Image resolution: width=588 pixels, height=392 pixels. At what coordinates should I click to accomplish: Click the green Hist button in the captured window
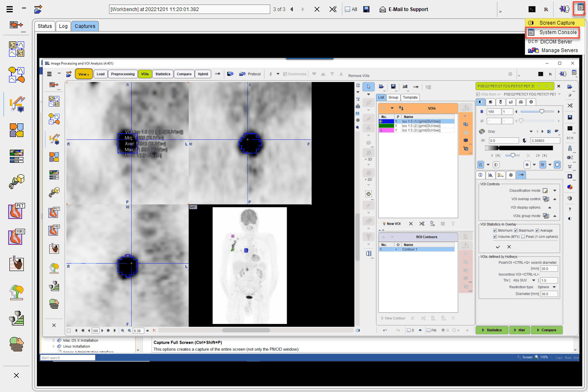tap(520, 330)
